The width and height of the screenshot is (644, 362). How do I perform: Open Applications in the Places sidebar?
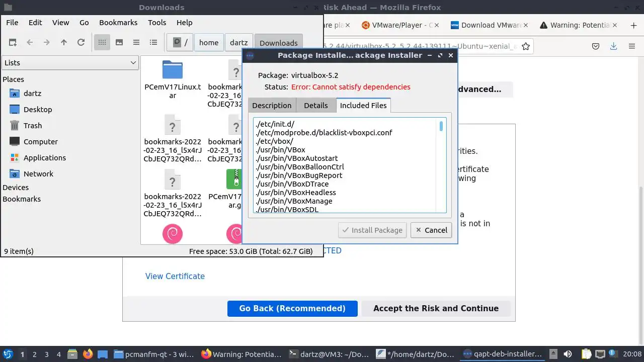45,157
